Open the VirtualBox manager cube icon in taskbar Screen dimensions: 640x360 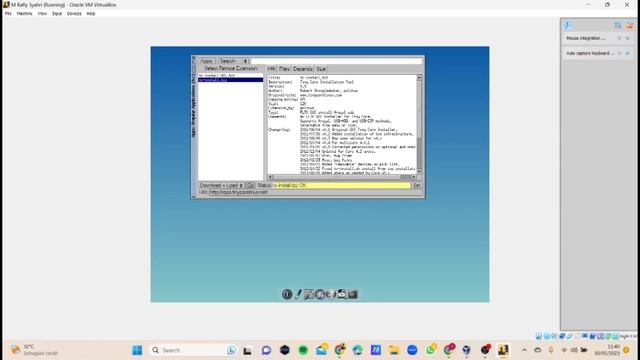pos(467,350)
